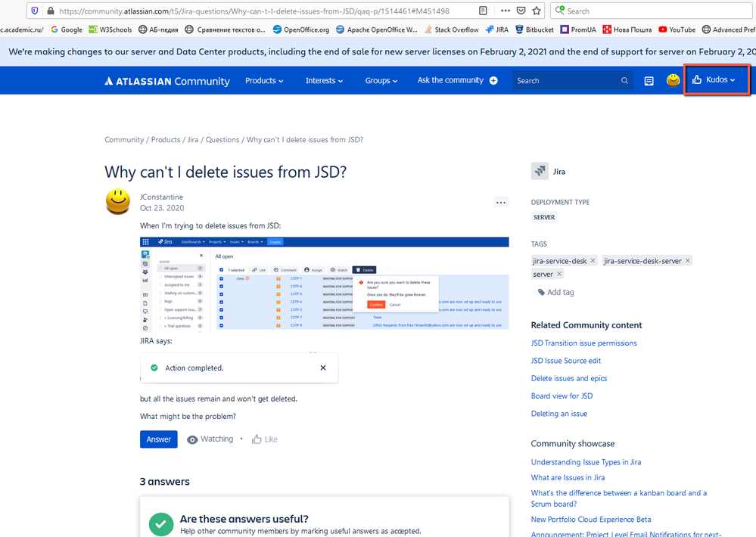This screenshot has height=537, width=756.
Task: Click the green checkmark accepted-answers icon
Action: click(161, 524)
